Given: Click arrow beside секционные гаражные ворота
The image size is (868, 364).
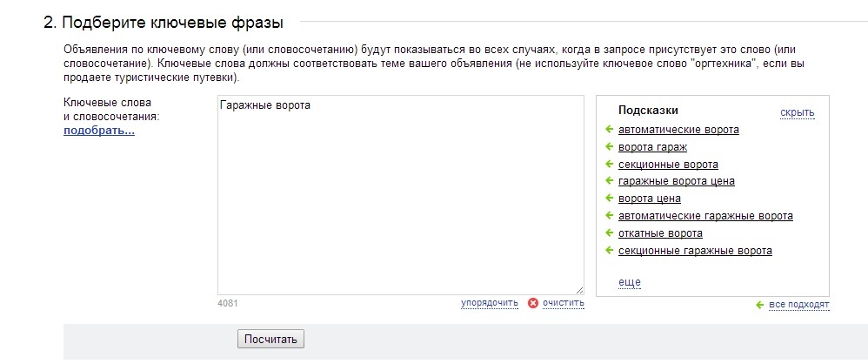Looking at the screenshot, I should pos(609,250).
